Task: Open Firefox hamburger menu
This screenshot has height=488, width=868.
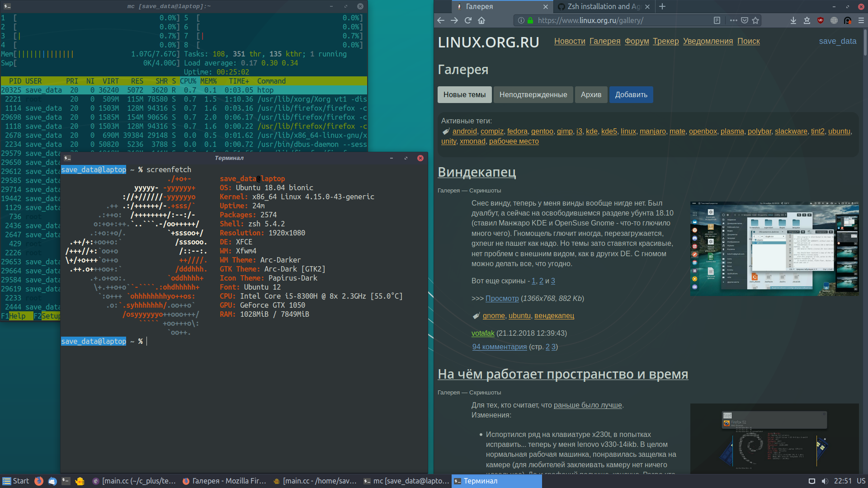Action: coord(861,20)
